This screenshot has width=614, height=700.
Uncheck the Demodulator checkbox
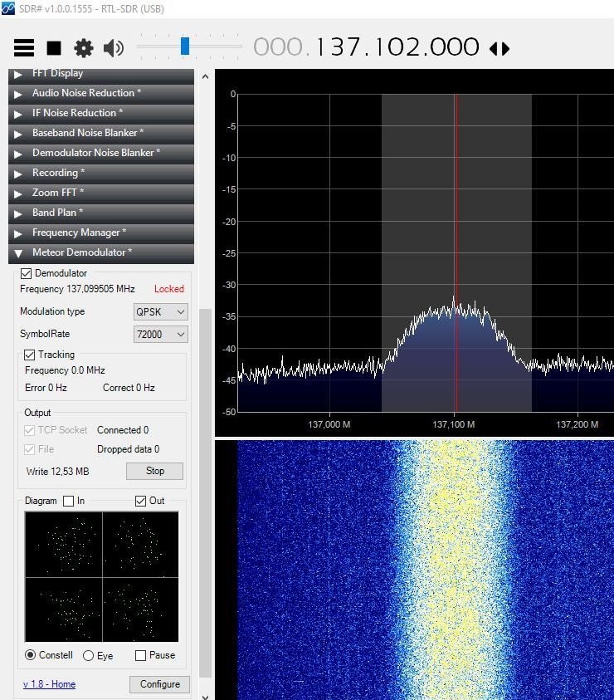click(27, 273)
